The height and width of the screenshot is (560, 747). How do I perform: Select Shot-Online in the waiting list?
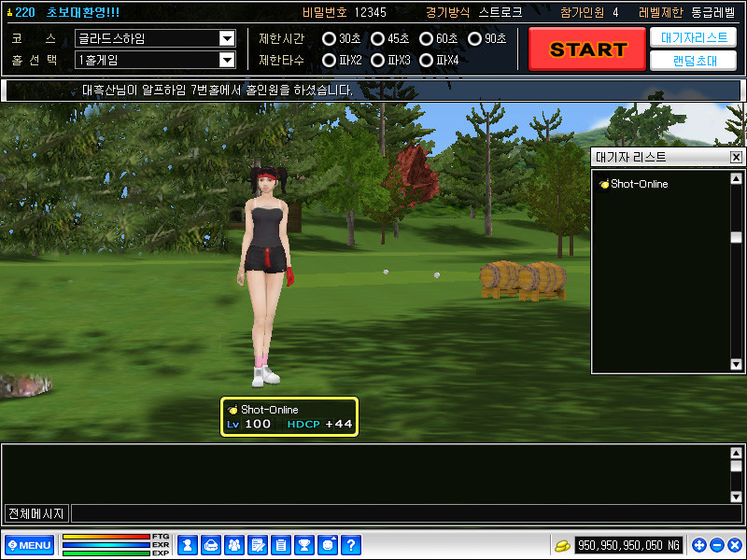pos(640,184)
